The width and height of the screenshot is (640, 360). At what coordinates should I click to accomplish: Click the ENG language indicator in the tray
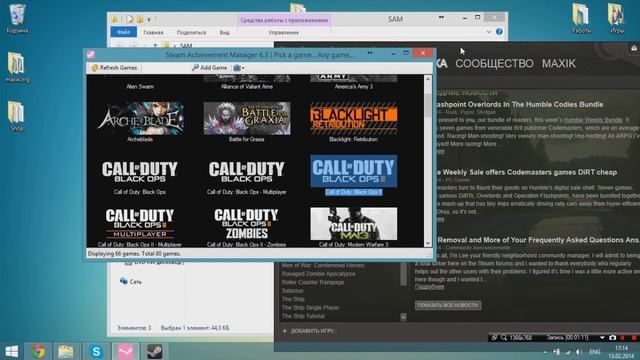pos(595,352)
